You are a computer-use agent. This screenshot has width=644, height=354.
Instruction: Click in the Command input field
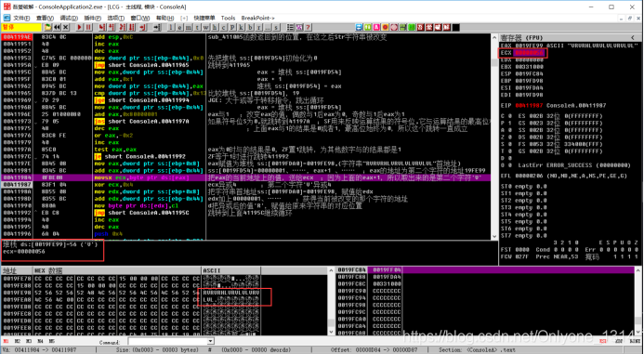click(167, 341)
